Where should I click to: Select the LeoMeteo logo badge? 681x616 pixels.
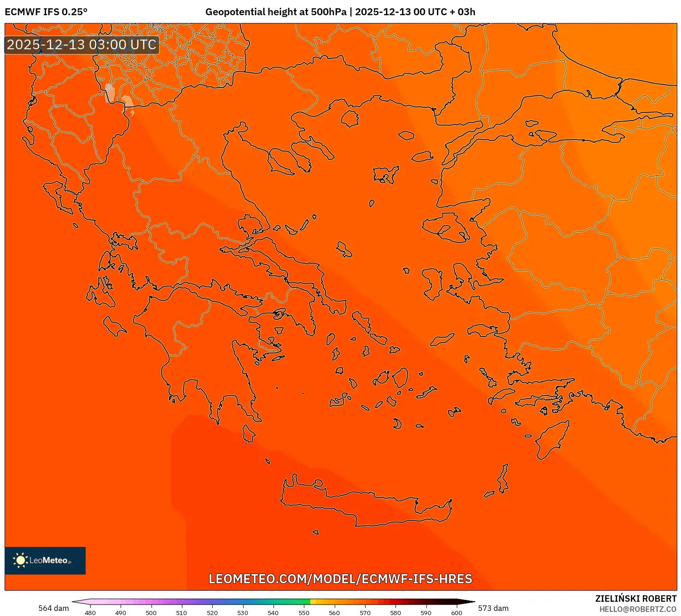coord(45,561)
